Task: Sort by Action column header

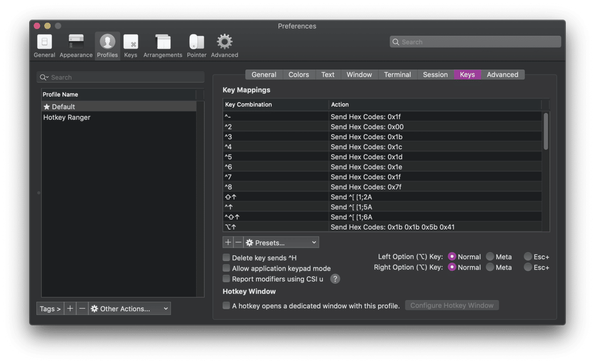Action: [x=435, y=105]
